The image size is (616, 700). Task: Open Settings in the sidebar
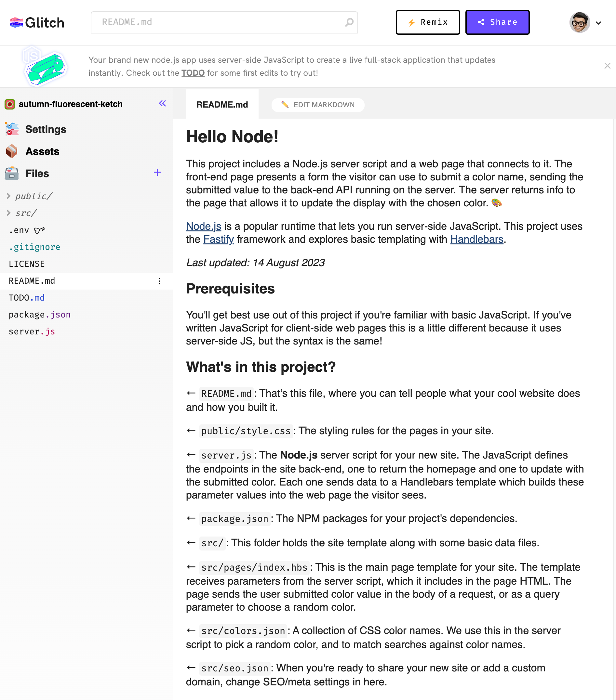click(x=46, y=129)
